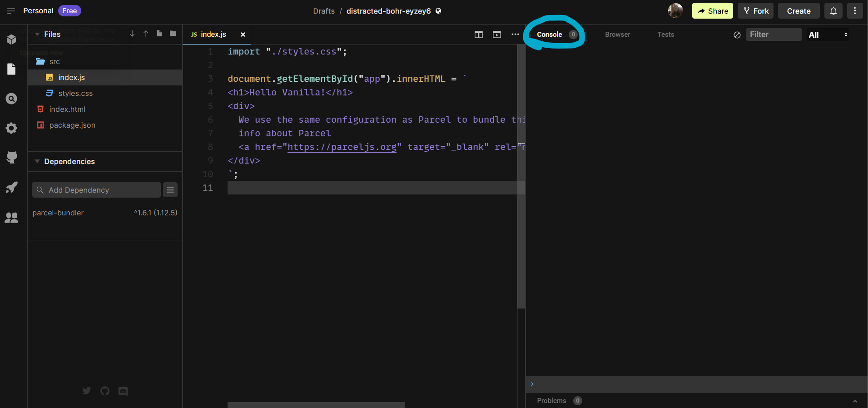The width and height of the screenshot is (868, 408).
Task: Click the new file icon in Files
Action: (159, 34)
